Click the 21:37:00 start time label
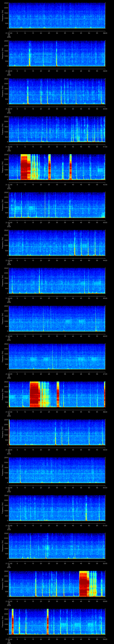Screen dimensions: 114x644 [9, 33]
